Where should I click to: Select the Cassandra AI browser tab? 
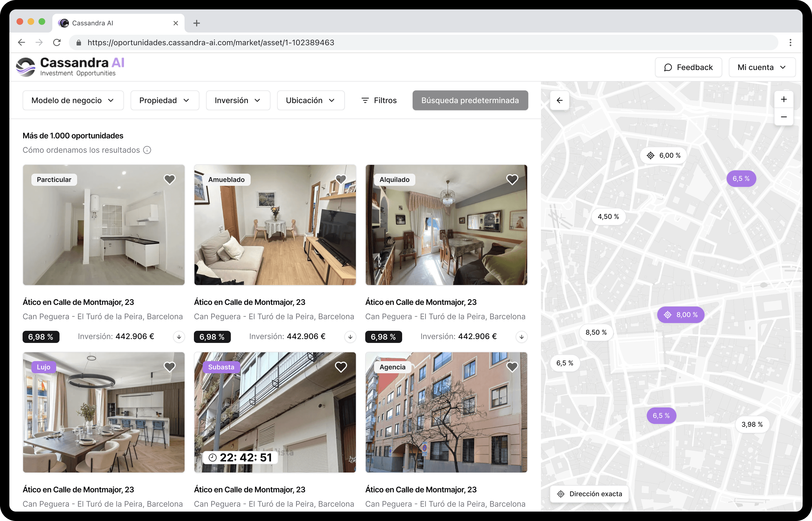click(x=118, y=23)
